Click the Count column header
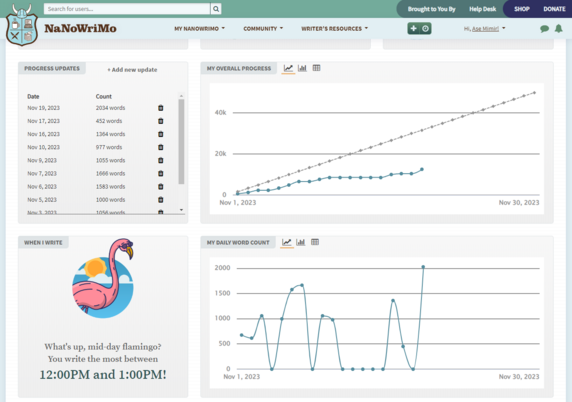Screen dimensions: 572x402 104,96
